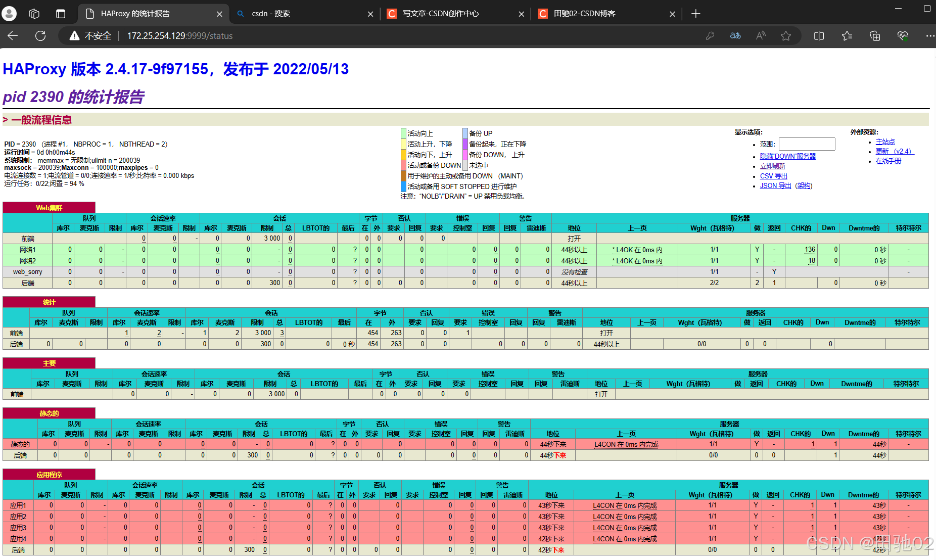Click the CSV 导出 link
This screenshot has width=936, height=560.
point(773,176)
